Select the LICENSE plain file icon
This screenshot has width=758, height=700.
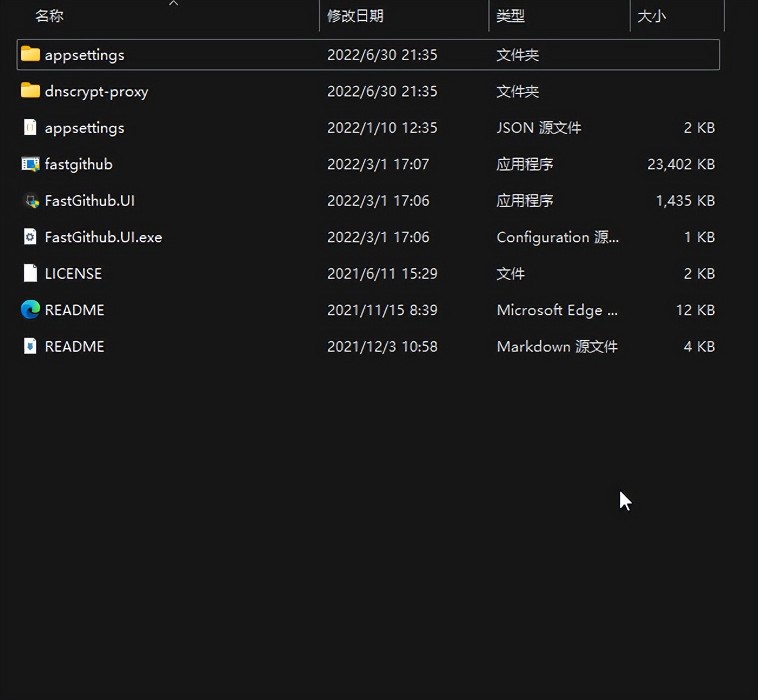click(29, 273)
